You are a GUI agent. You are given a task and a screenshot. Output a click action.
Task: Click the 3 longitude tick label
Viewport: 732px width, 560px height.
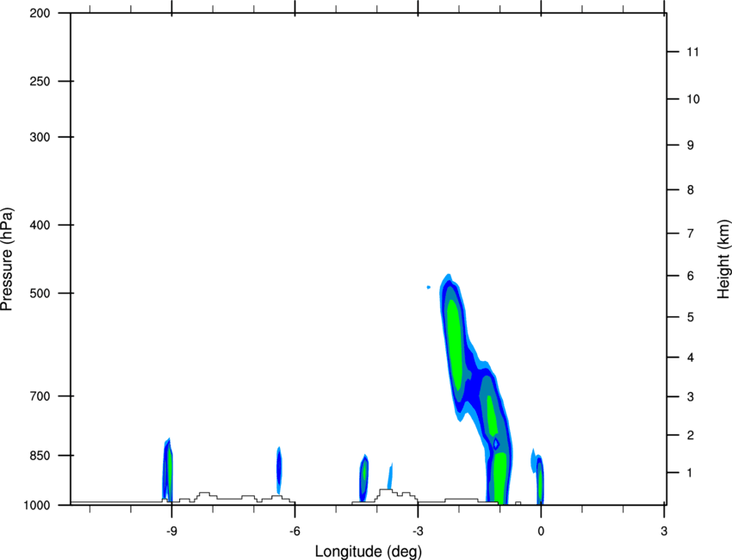tap(664, 531)
